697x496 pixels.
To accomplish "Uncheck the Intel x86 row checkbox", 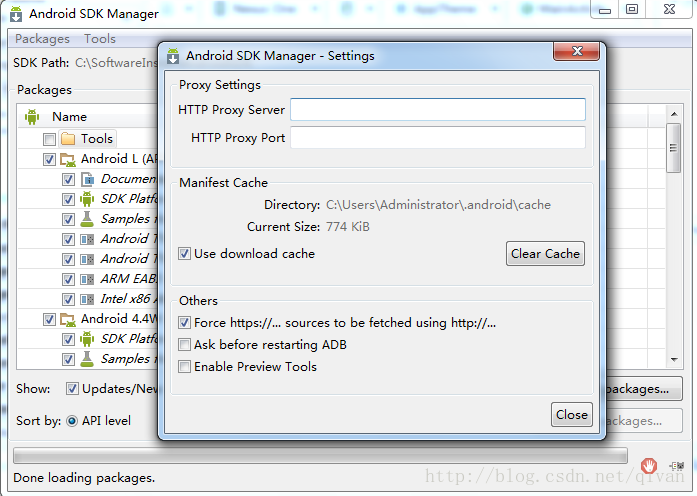I will click(x=68, y=300).
